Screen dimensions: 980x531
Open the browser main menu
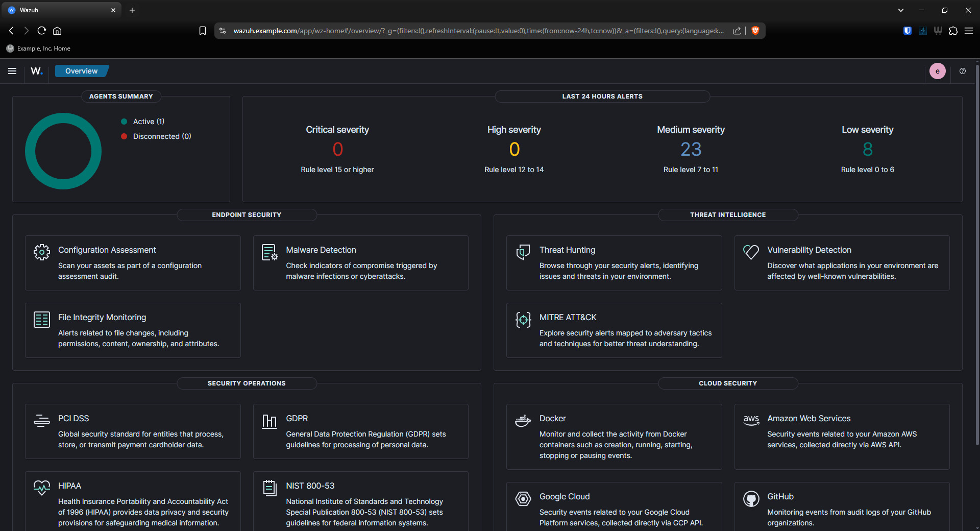[968, 31]
